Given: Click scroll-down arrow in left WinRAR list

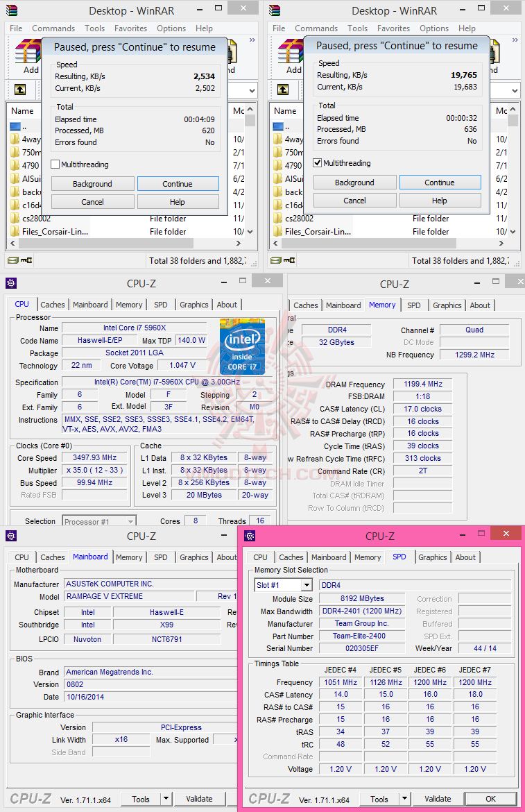Looking at the screenshot, I should click(x=250, y=232).
